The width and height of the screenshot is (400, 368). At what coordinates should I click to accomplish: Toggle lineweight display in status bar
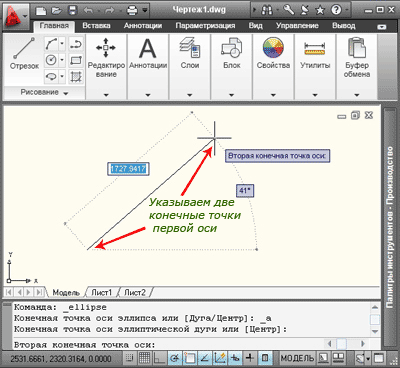[250, 359]
